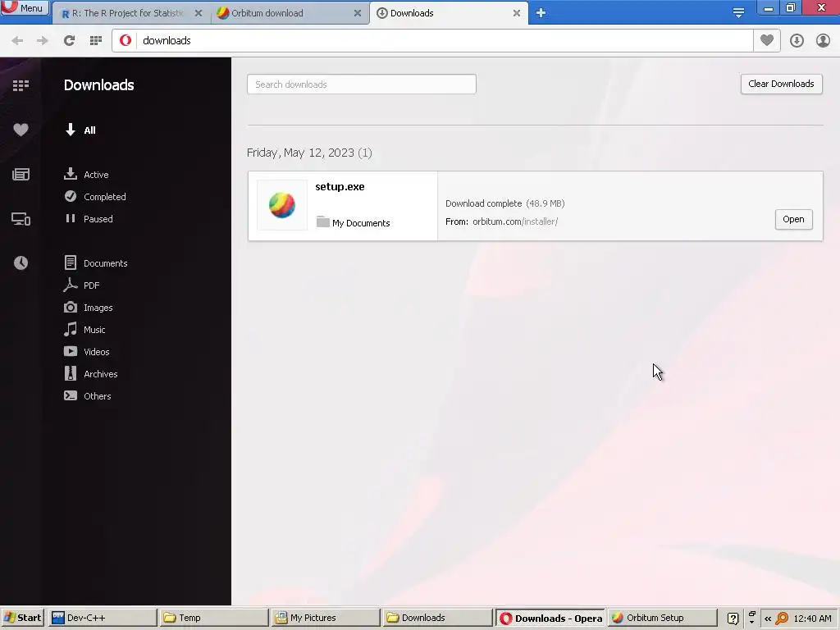Viewport: 840px width, 630px height.
Task: Click the setup.exe file name
Action: click(x=340, y=186)
